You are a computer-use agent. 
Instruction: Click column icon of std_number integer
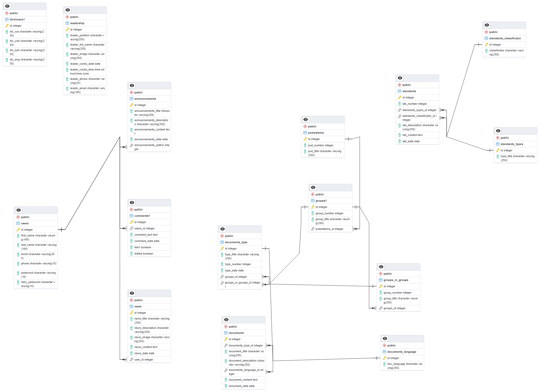(x=400, y=104)
